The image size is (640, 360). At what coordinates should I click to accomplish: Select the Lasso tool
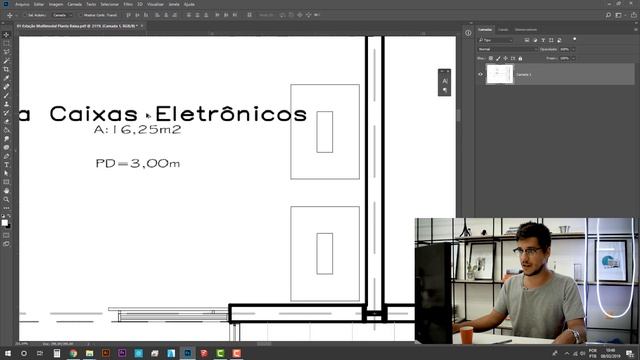[6, 52]
